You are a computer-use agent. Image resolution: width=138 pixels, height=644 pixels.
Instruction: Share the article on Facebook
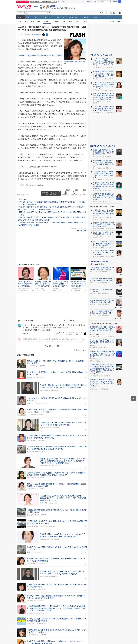pos(47,35)
